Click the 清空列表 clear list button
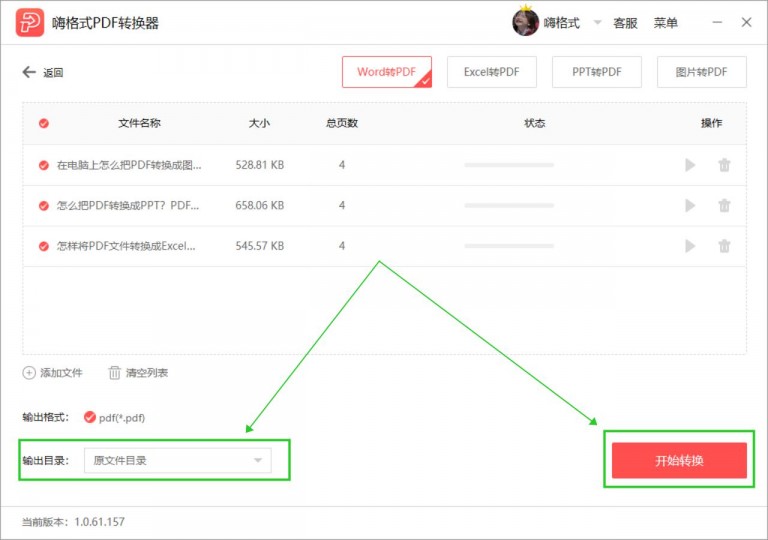This screenshot has width=768, height=540. coord(138,373)
